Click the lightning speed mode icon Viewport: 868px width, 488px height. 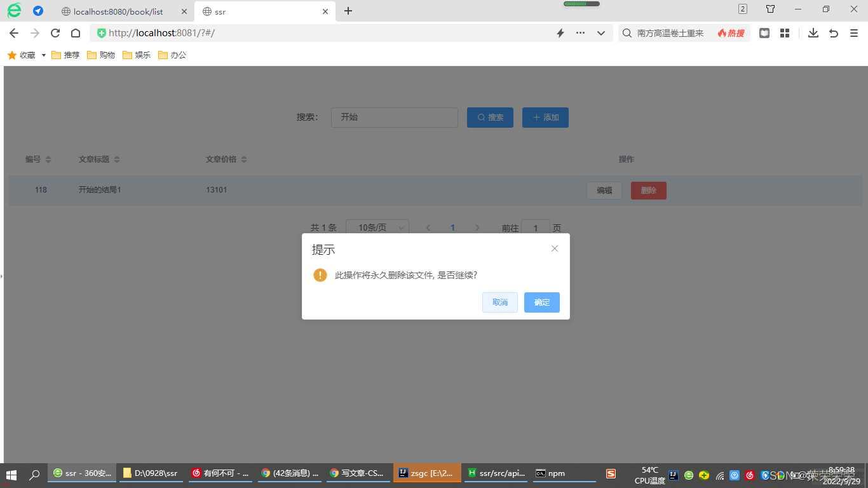tap(560, 33)
